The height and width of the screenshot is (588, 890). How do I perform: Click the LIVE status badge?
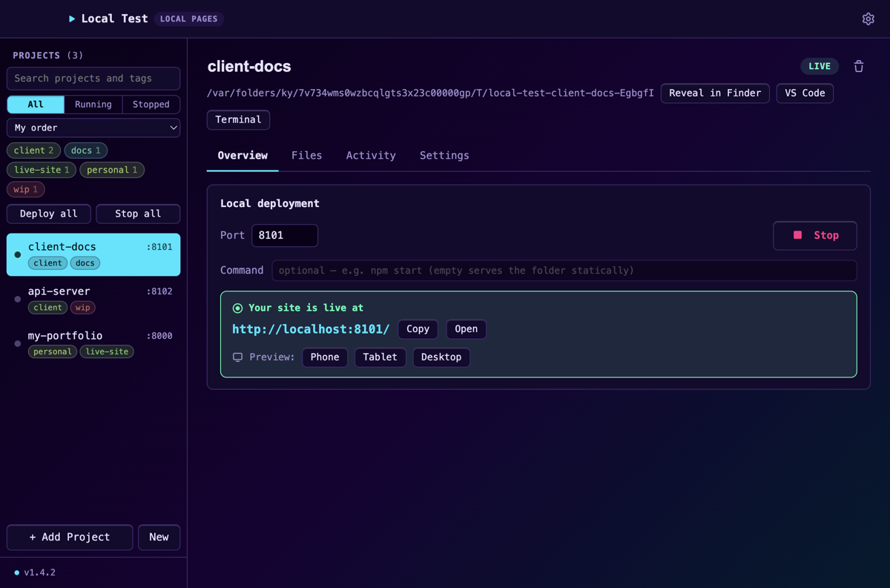pyautogui.click(x=820, y=67)
